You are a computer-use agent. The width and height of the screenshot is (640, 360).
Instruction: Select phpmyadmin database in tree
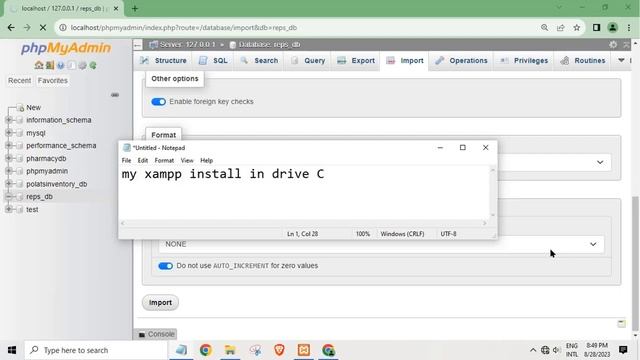coord(47,171)
